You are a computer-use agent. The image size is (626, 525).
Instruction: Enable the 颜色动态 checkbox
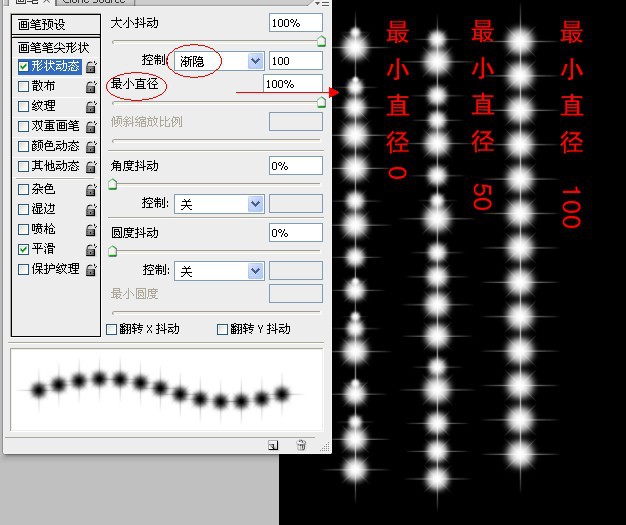pos(24,146)
